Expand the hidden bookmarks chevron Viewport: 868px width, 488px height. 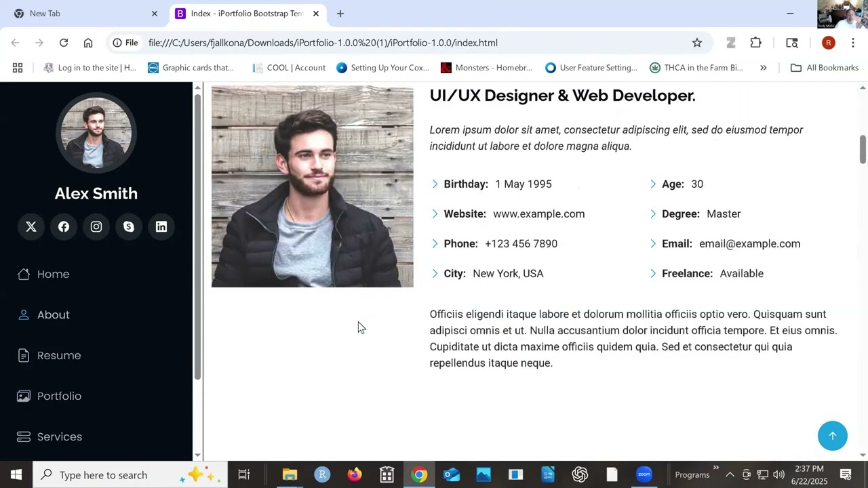tap(763, 68)
